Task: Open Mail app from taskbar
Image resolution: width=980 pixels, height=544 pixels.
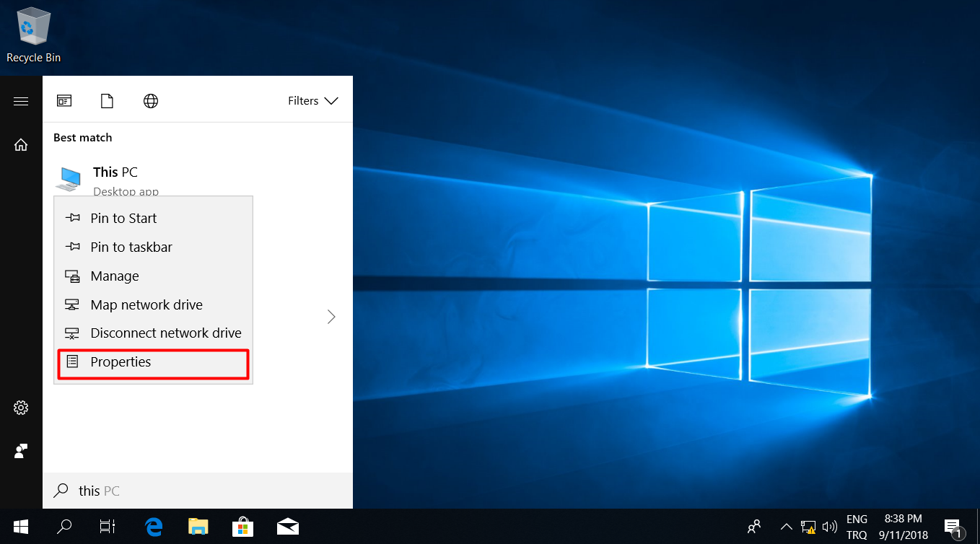Action: 287,527
